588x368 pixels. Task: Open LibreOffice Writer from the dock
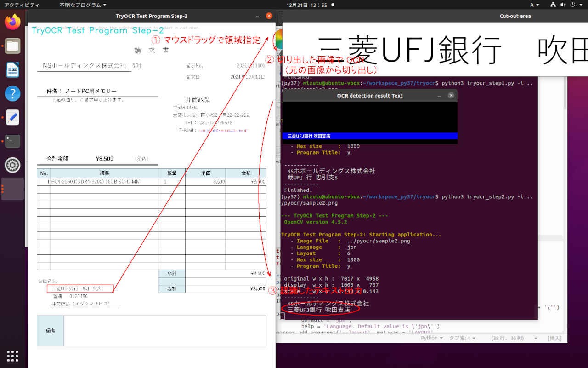[x=12, y=70]
